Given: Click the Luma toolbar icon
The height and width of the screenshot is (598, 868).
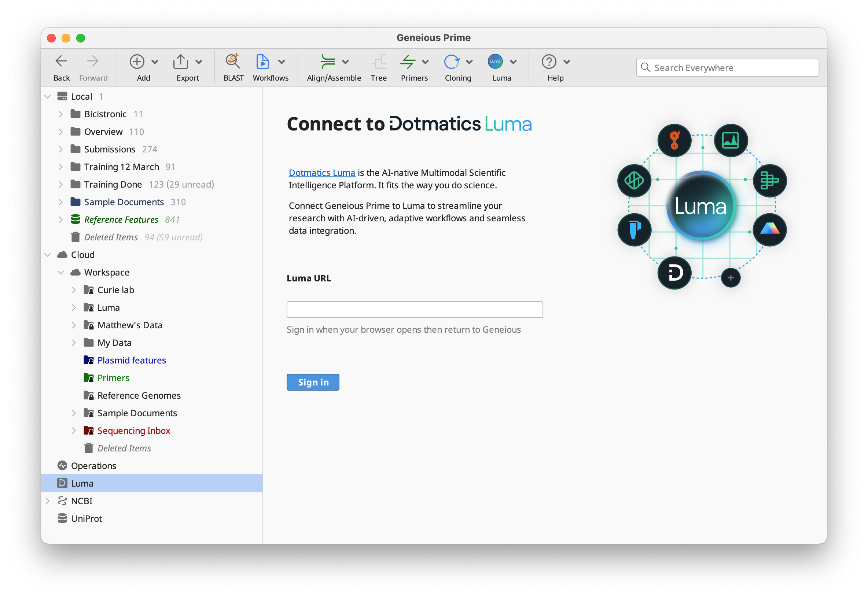Looking at the screenshot, I should (x=495, y=62).
